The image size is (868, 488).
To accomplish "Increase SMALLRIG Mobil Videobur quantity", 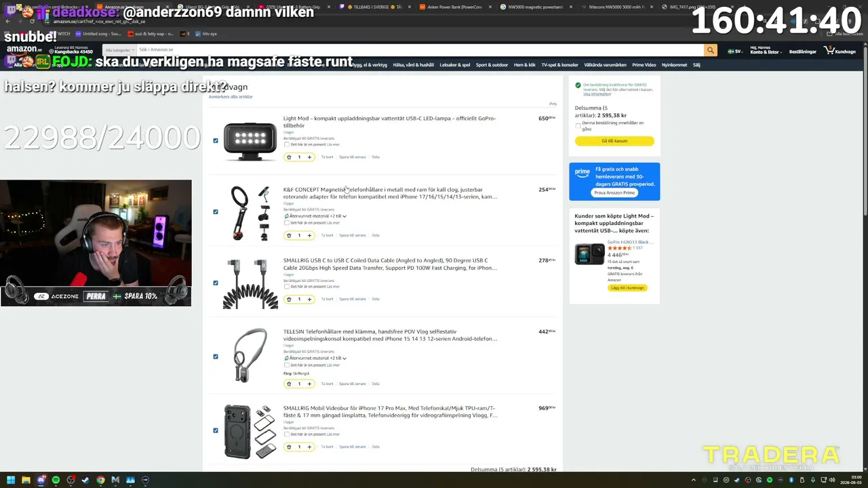I will (x=309, y=447).
